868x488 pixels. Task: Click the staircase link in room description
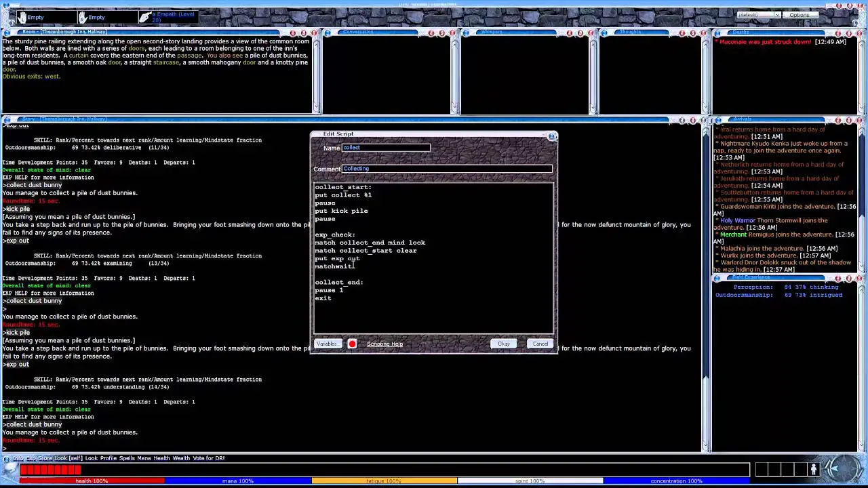tap(166, 62)
